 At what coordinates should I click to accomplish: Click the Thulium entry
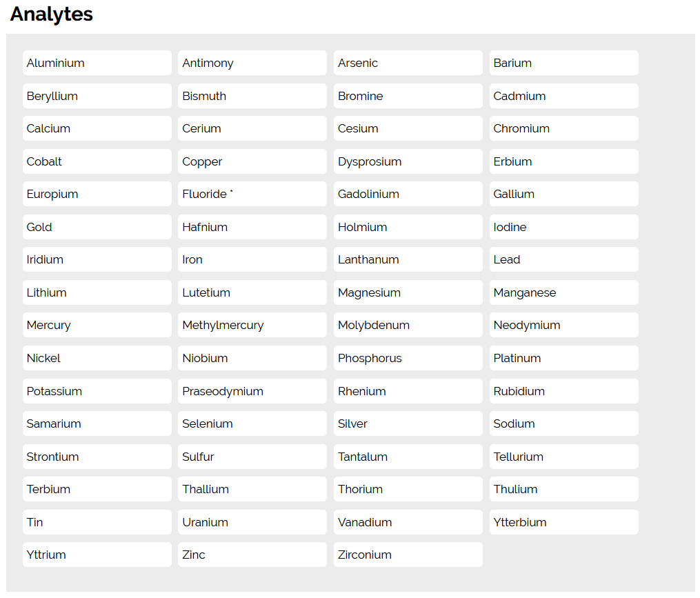coord(564,490)
